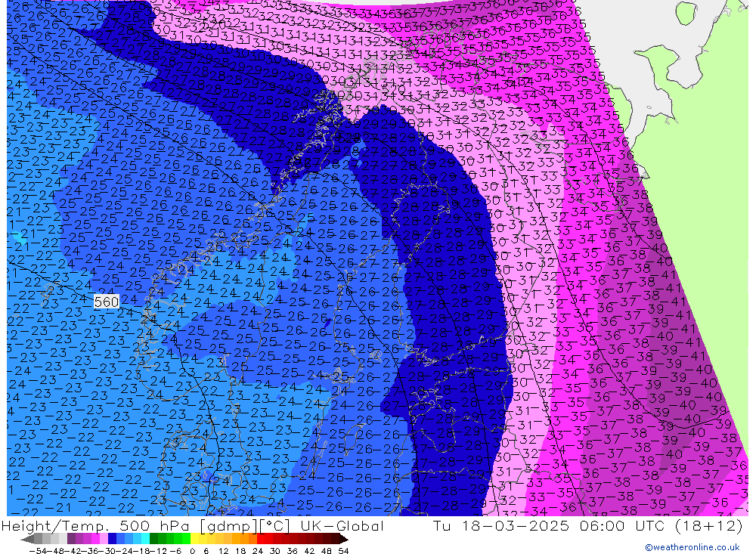Viewport: 756px width, 554px height.
Task: Open the ©weatheronline.co.uk link
Action: (692, 547)
